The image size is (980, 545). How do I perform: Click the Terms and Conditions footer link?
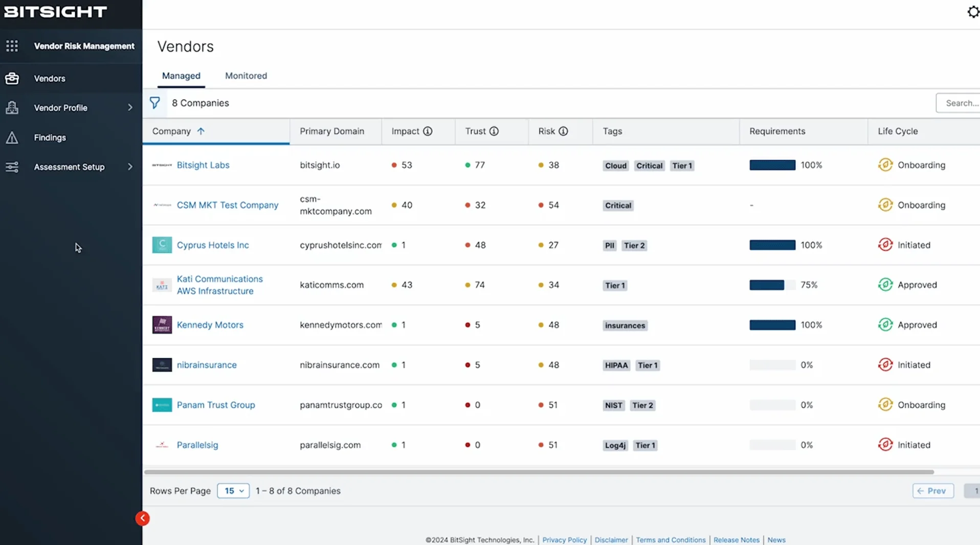coord(671,540)
